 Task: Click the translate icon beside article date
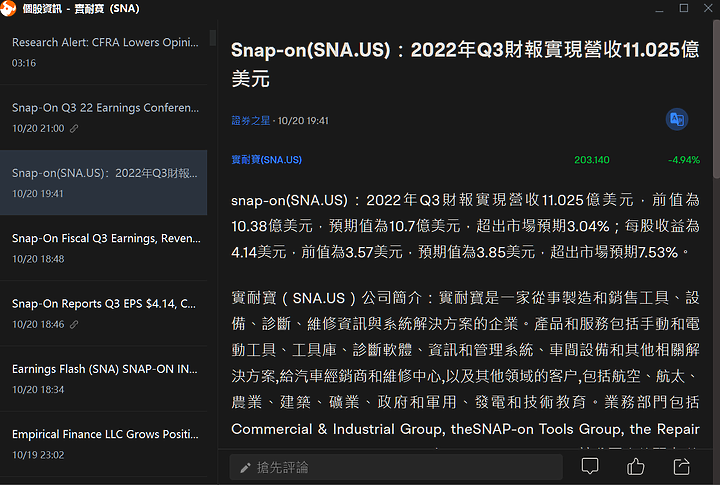tap(677, 119)
